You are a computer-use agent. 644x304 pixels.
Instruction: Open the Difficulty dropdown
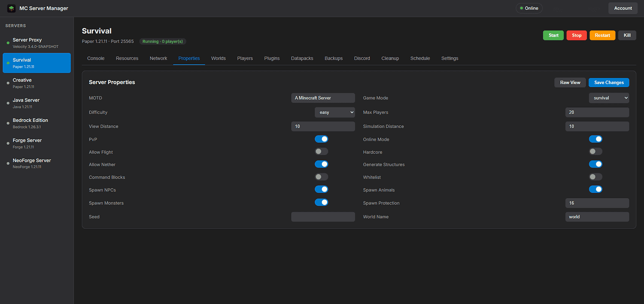point(335,112)
